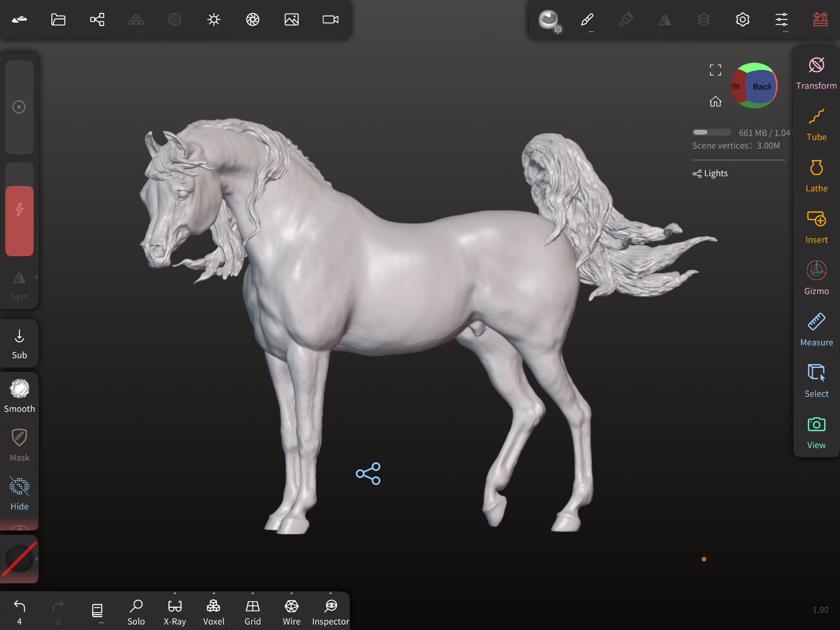
Task: Open the settings gear menu
Action: [742, 19]
